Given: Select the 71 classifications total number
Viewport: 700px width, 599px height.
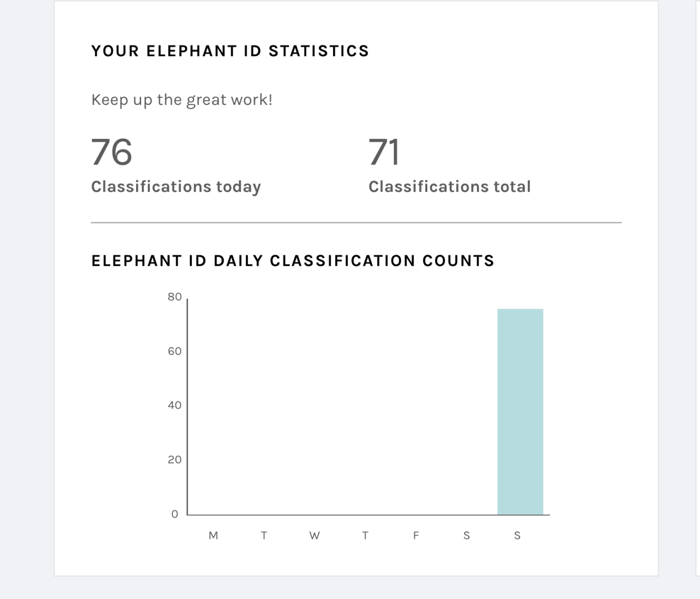Looking at the screenshot, I should click(384, 152).
